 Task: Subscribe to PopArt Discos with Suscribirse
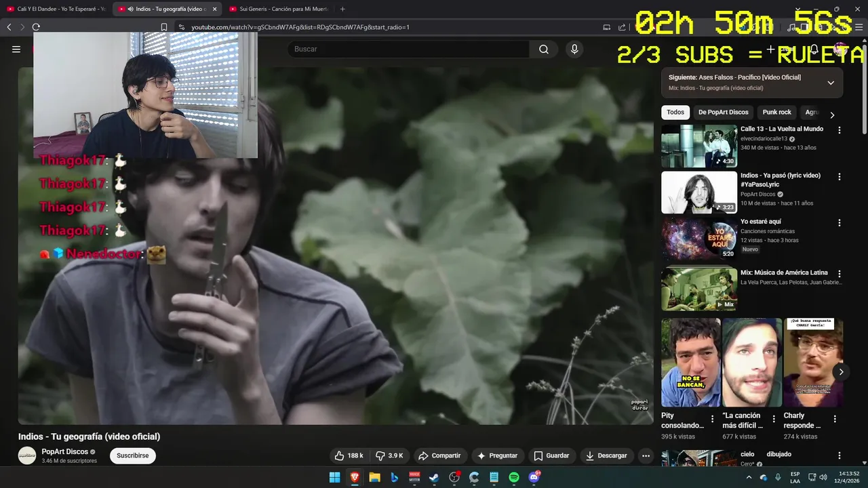[x=133, y=455]
